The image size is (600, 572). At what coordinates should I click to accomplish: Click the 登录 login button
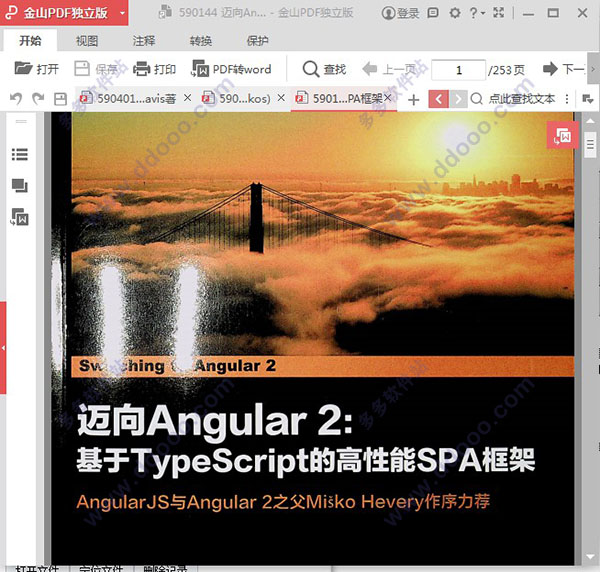point(400,13)
